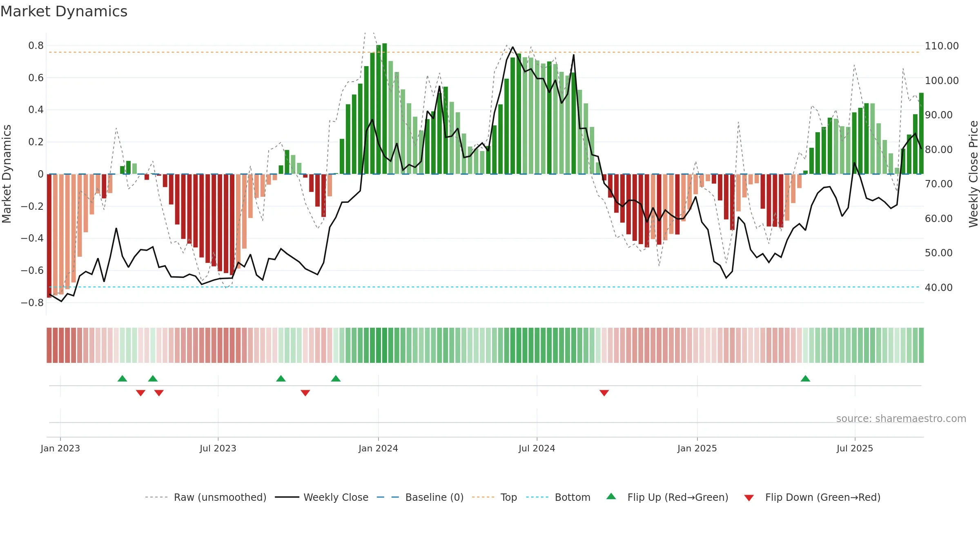
Task: Click the Jan 2024 axis label
Action: point(378,448)
